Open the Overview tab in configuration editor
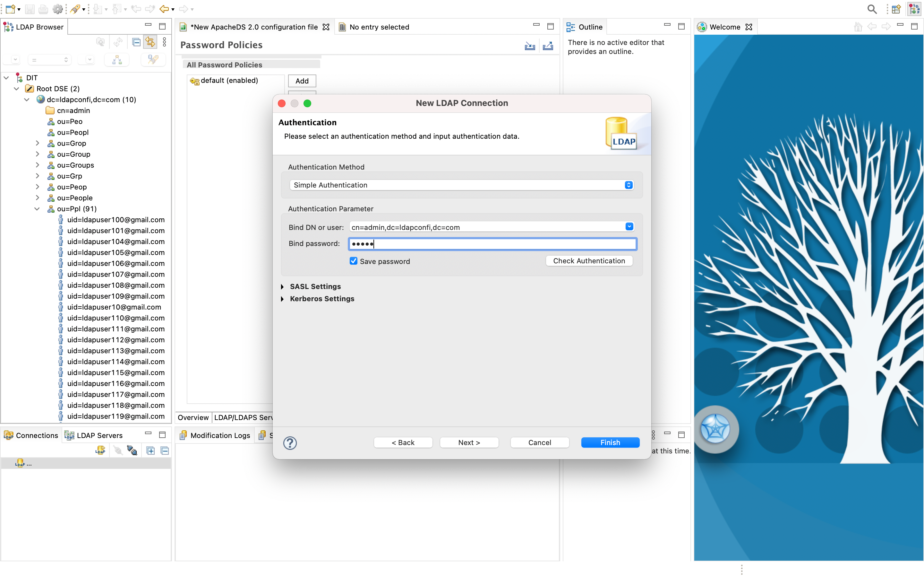The width and height of the screenshot is (924, 578). pyautogui.click(x=193, y=417)
